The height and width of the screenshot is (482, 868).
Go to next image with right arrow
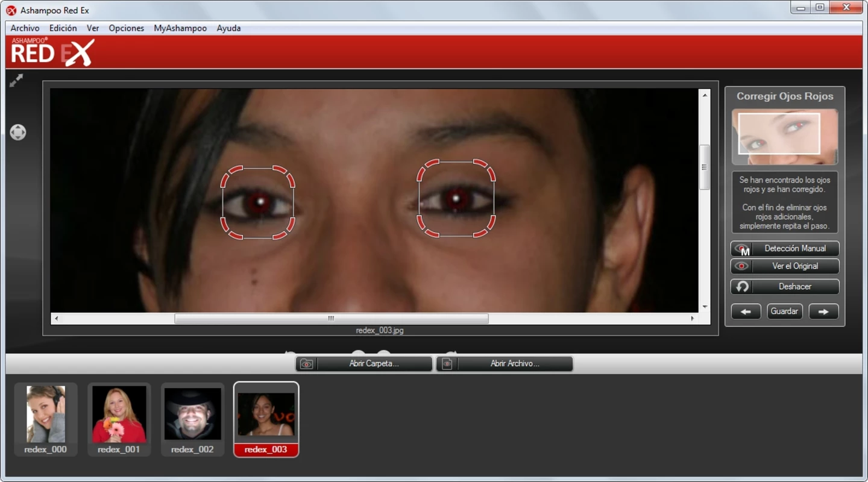tap(823, 311)
